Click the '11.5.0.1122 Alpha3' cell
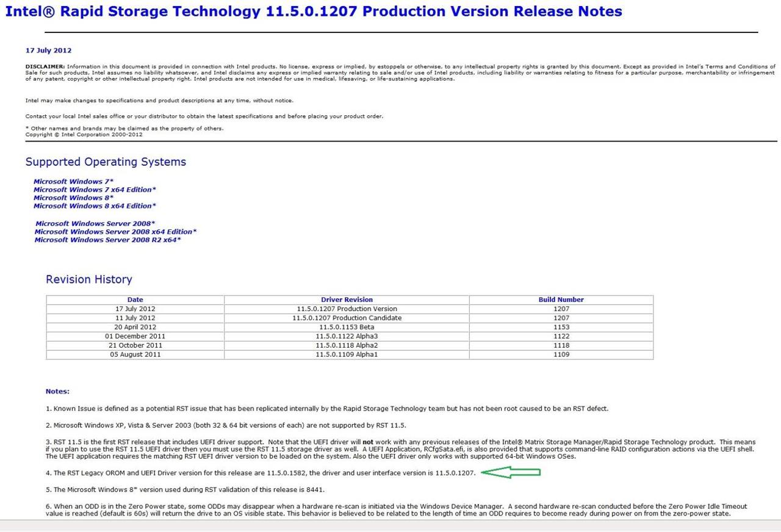The height and width of the screenshot is (532, 781). click(x=347, y=336)
